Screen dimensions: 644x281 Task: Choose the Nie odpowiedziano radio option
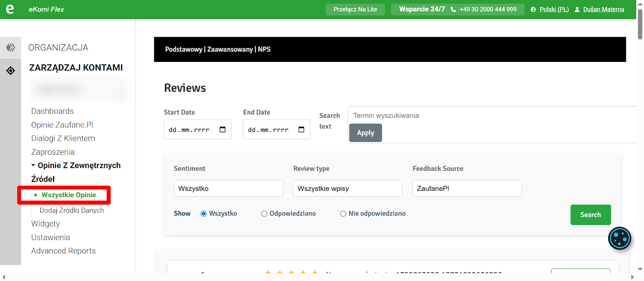click(343, 214)
